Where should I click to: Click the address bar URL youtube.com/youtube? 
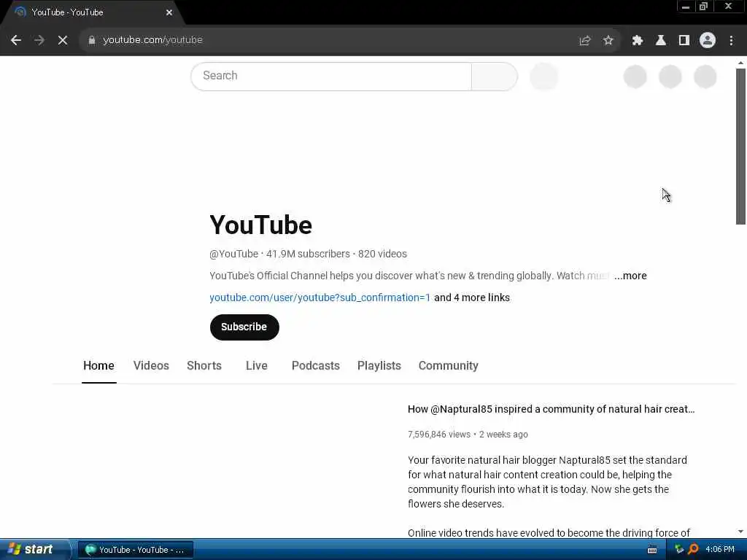153,40
